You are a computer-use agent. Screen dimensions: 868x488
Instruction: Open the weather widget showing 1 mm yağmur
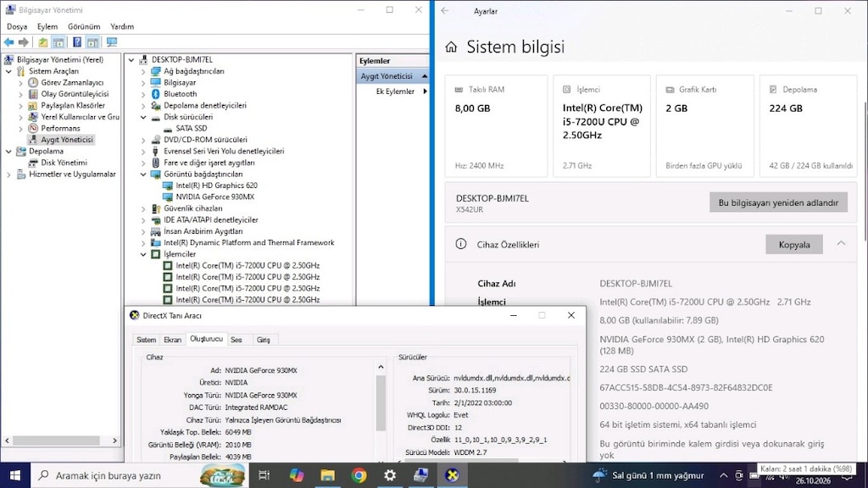648,475
